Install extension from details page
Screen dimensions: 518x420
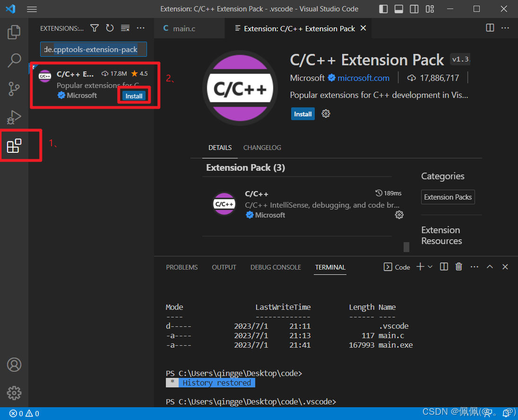click(x=302, y=114)
